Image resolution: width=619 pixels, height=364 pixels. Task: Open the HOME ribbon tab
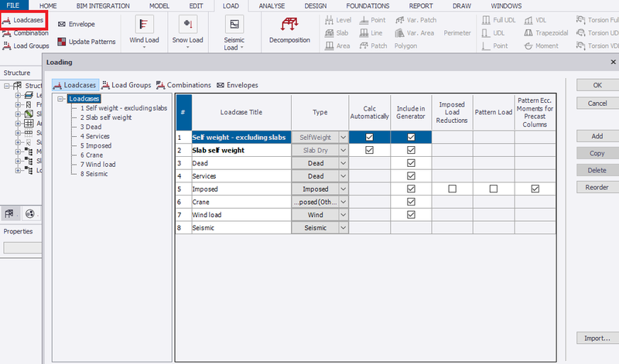click(48, 6)
